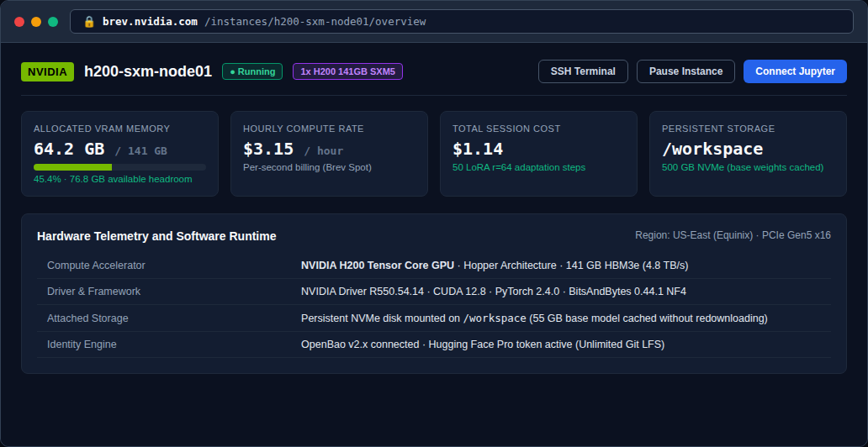The image size is (868, 447).
Task: Pause the running instance
Action: click(x=685, y=71)
